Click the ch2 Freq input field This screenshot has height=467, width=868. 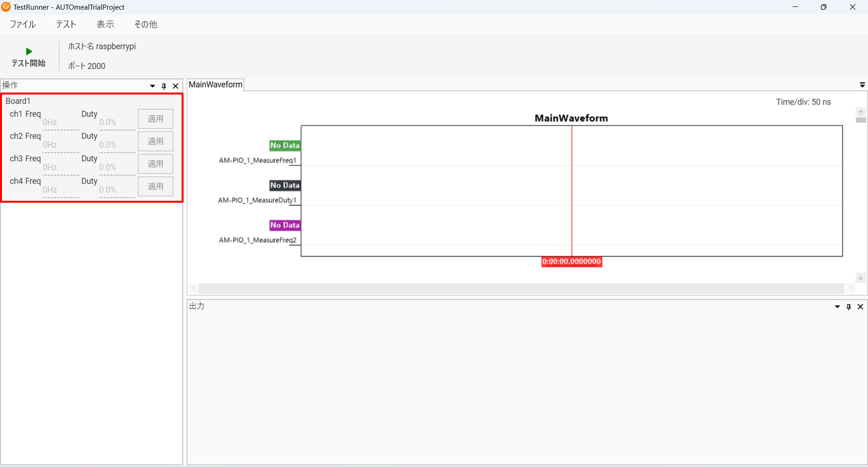(60, 145)
